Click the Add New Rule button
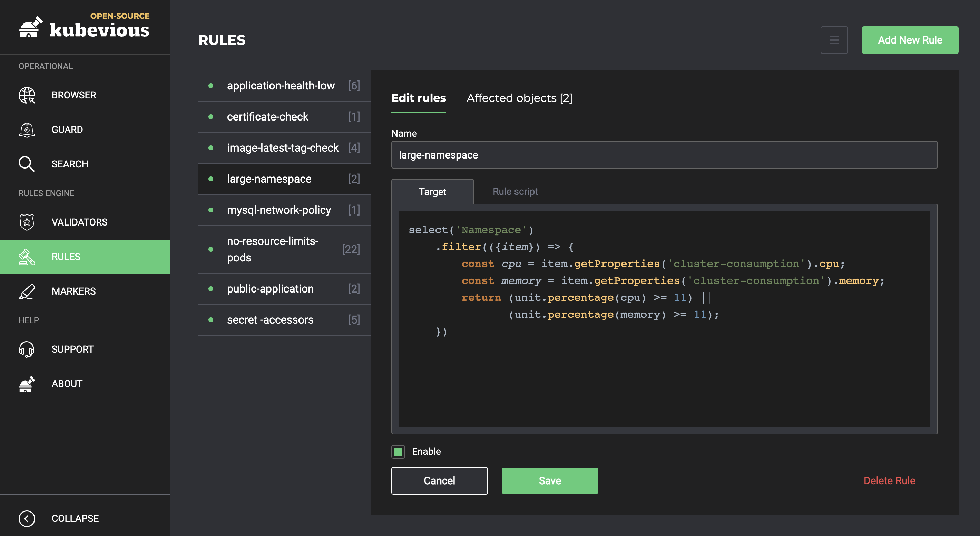The image size is (980, 536). 910,40
